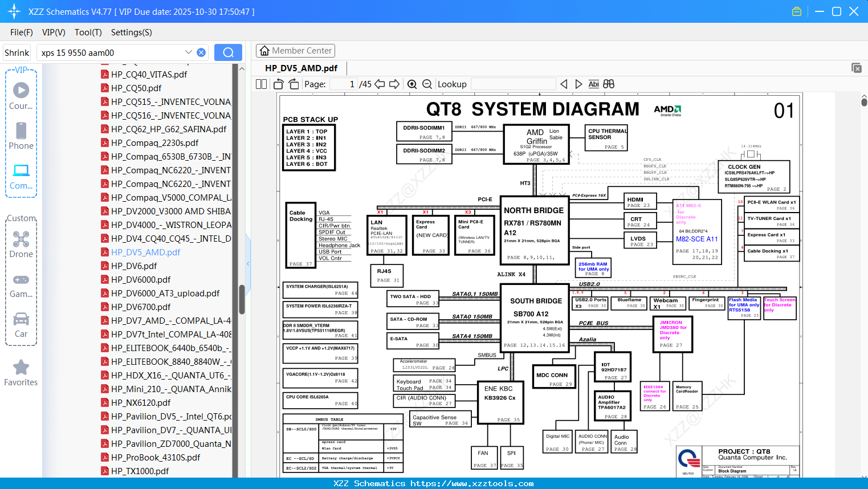868x489 pixels.
Task: Click the NORTH BRIDGE block in diagram
Action: pos(535,231)
